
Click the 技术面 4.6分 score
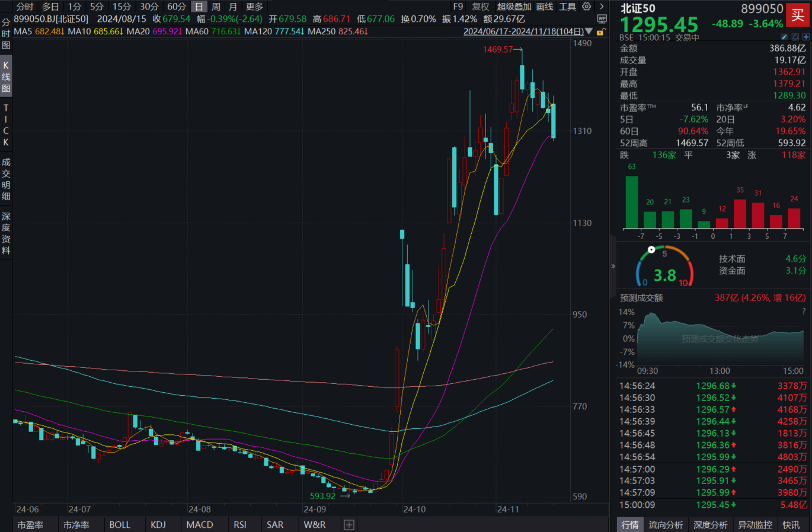pos(762,259)
